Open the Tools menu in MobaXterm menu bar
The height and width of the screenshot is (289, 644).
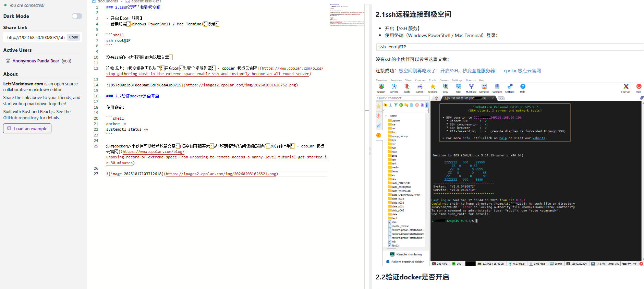tap(433, 80)
